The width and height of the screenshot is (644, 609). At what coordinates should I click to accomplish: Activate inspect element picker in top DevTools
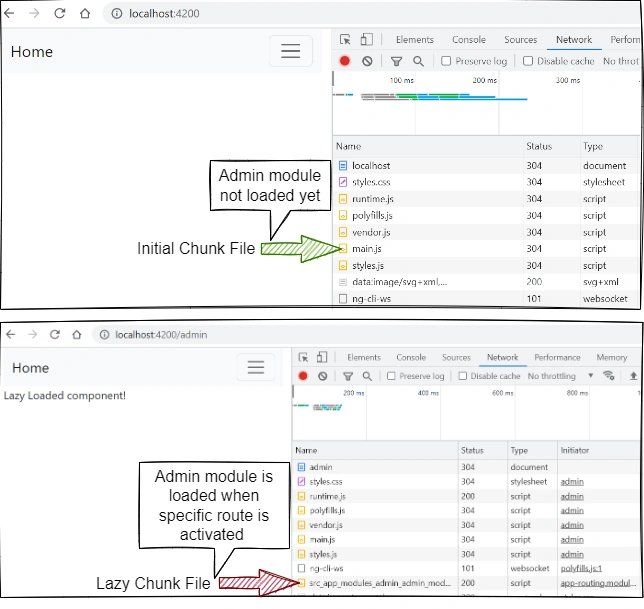(x=345, y=39)
